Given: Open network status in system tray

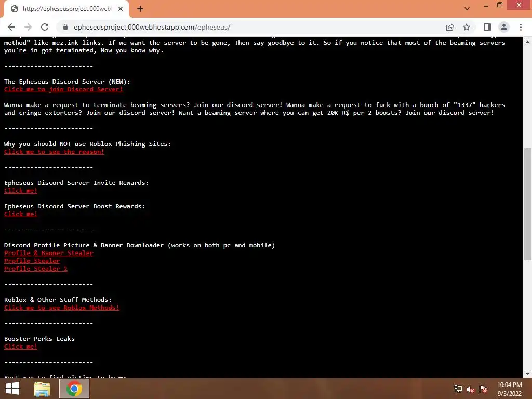Looking at the screenshot, I should tap(458, 389).
